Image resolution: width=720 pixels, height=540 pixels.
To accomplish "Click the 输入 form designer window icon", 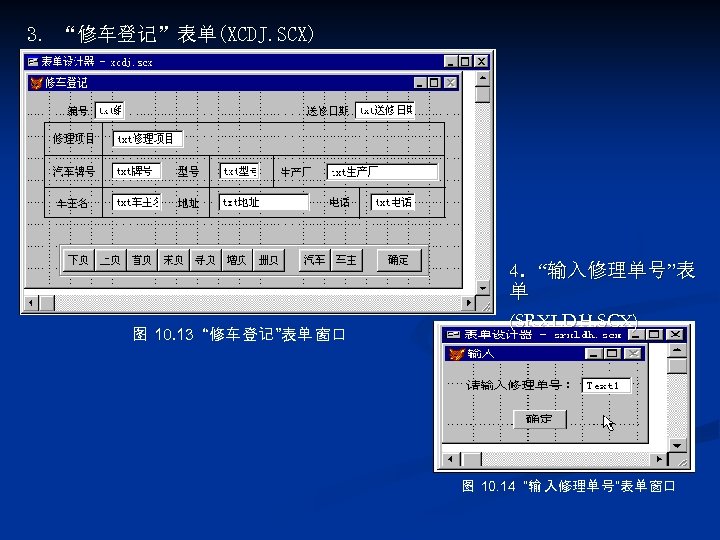I will (453, 335).
